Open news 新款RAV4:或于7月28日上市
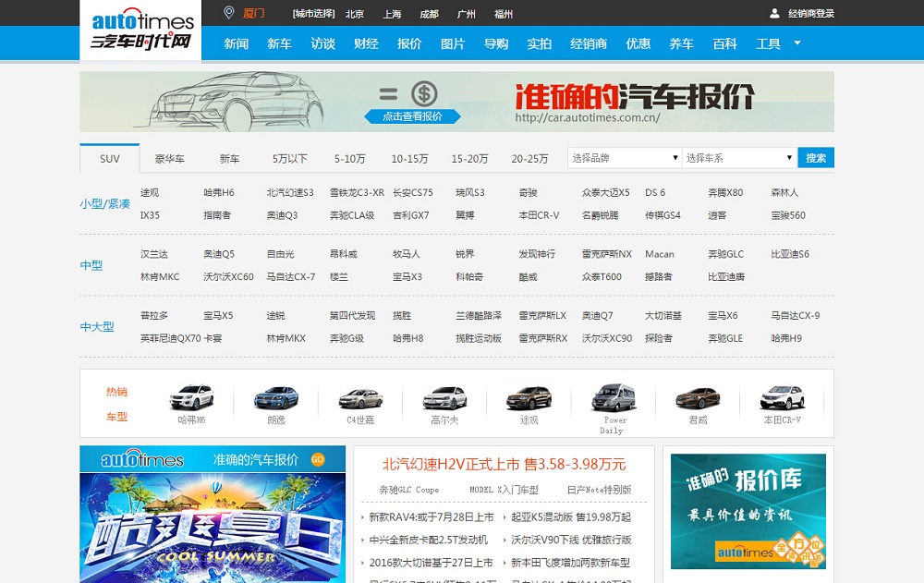The height and width of the screenshot is (583, 924). [432, 517]
